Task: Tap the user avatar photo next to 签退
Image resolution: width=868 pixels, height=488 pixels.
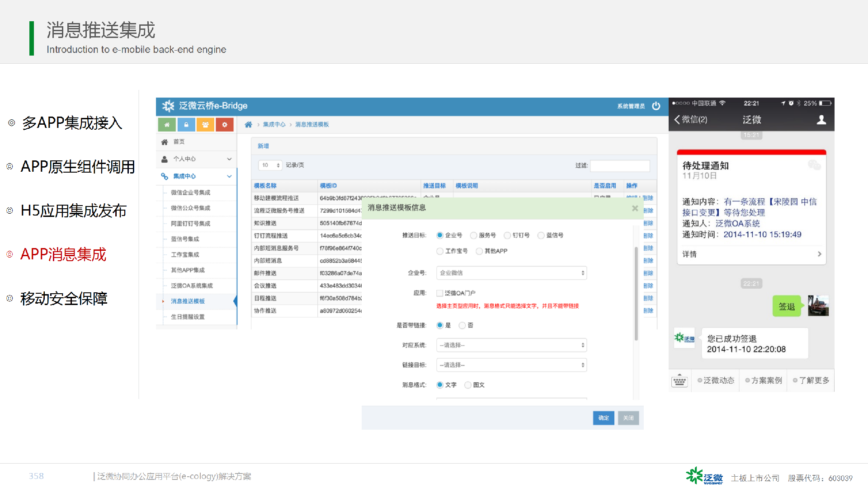Action: click(x=818, y=306)
